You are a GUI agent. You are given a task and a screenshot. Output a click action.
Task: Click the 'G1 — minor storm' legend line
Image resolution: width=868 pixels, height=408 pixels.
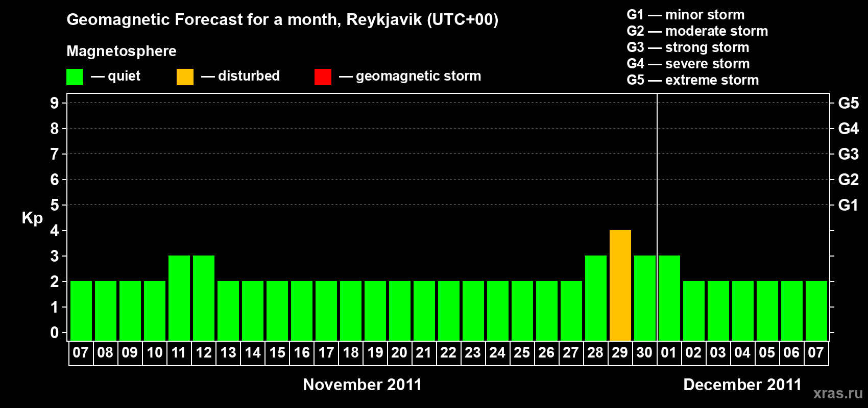(x=686, y=15)
